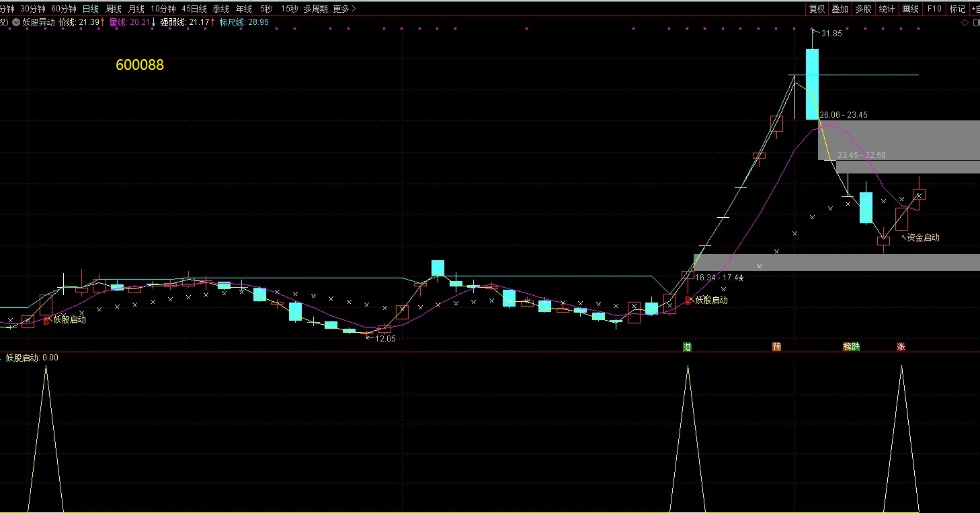Image resolution: width=980 pixels, height=513 pixels.
Task: Click the yellow 600088 stock code
Action: [140, 65]
